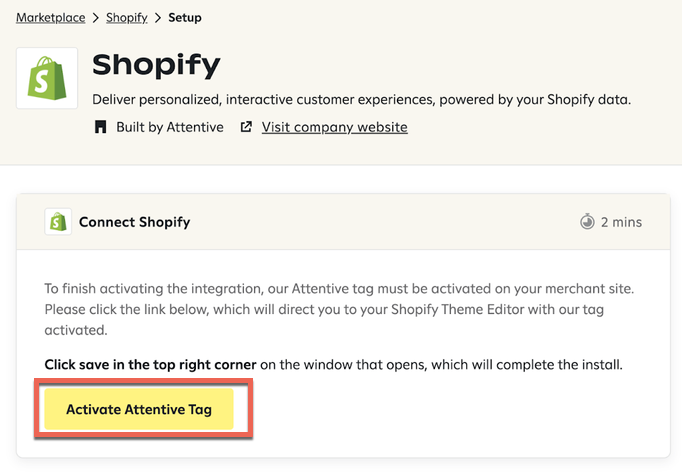The width and height of the screenshot is (682, 472).
Task: Click the bold 'Click save in the top right corner' text
Action: (x=150, y=364)
